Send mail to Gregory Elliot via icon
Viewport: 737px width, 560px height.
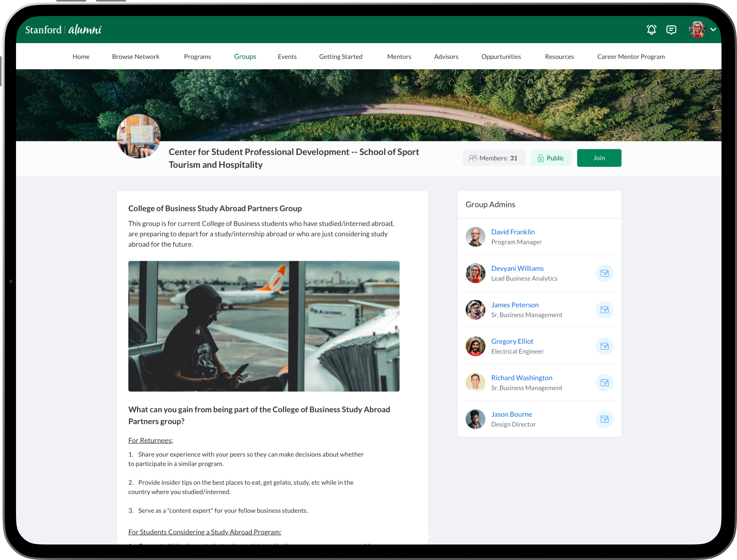(604, 346)
